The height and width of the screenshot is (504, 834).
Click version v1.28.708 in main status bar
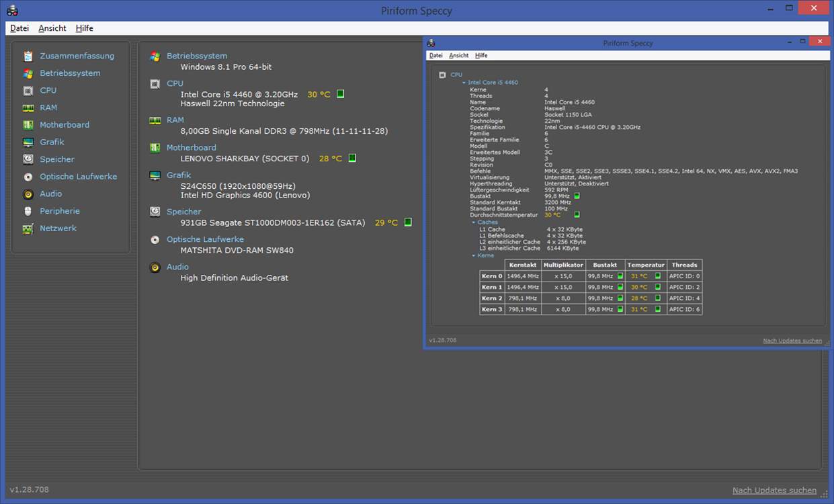tap(29, 490)
